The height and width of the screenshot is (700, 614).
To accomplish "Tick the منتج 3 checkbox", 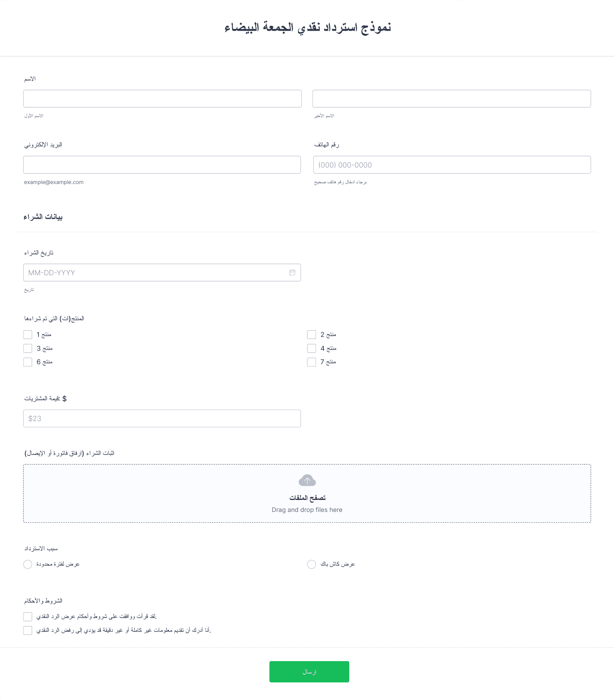I will [28, 348].
